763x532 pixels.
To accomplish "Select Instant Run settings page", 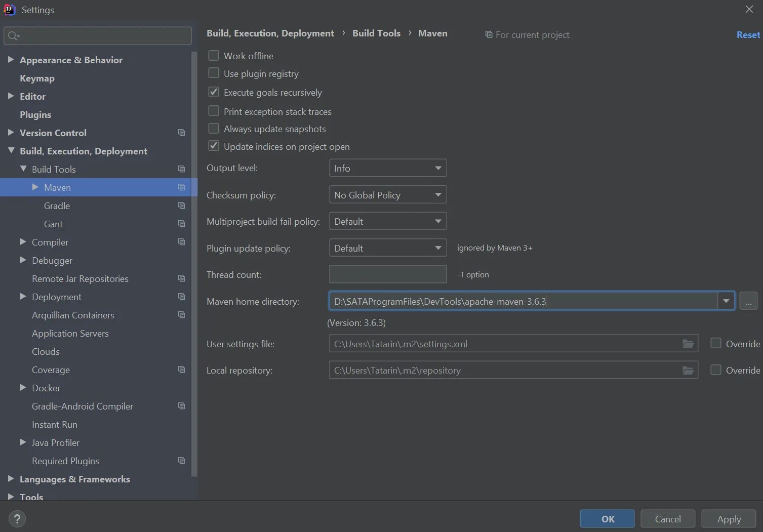I will pyautogui.click(x=55, y=425).
